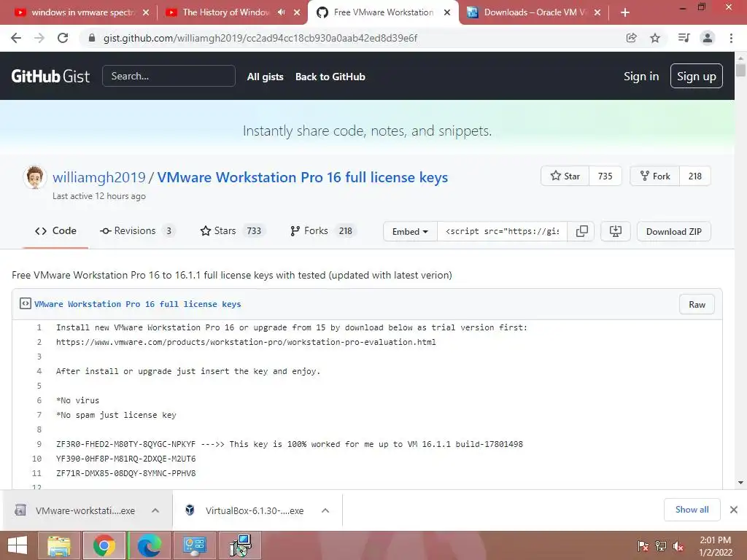
Task: Open VMware Workstation Pro 16 gist title link
Action: click(x=303, y=177)
